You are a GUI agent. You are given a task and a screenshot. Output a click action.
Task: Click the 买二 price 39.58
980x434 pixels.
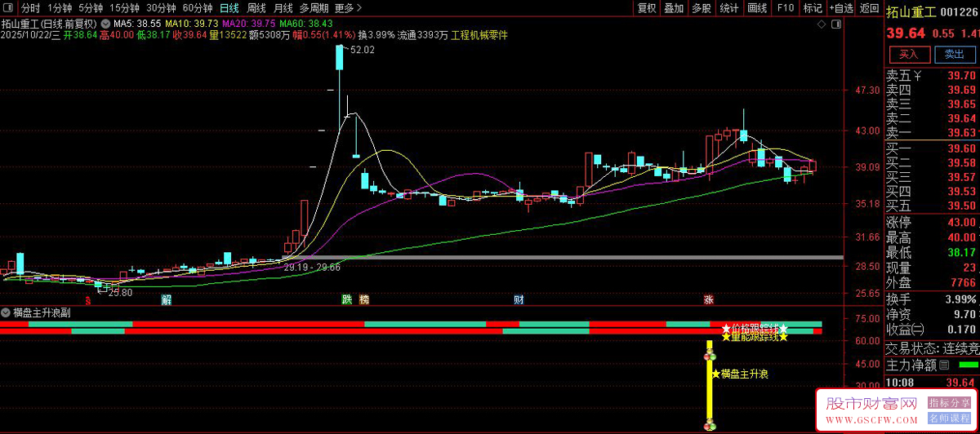pyautogui.click(x=961, y=162)
